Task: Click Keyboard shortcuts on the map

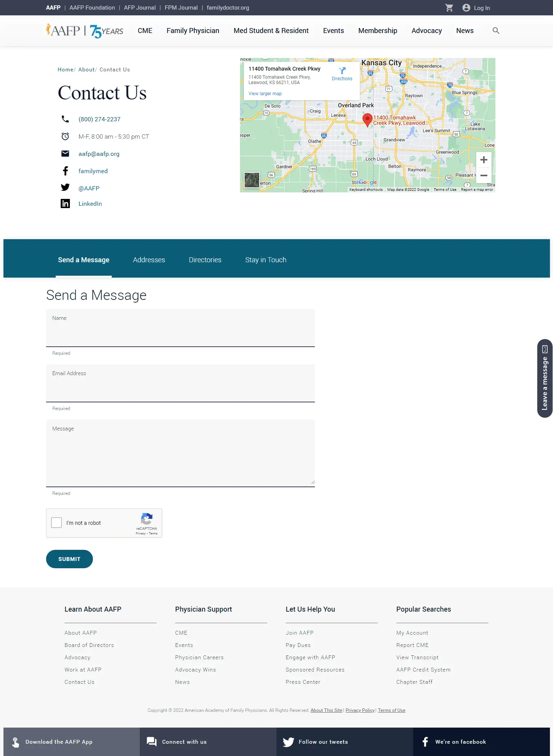Action: click(366, 190)
